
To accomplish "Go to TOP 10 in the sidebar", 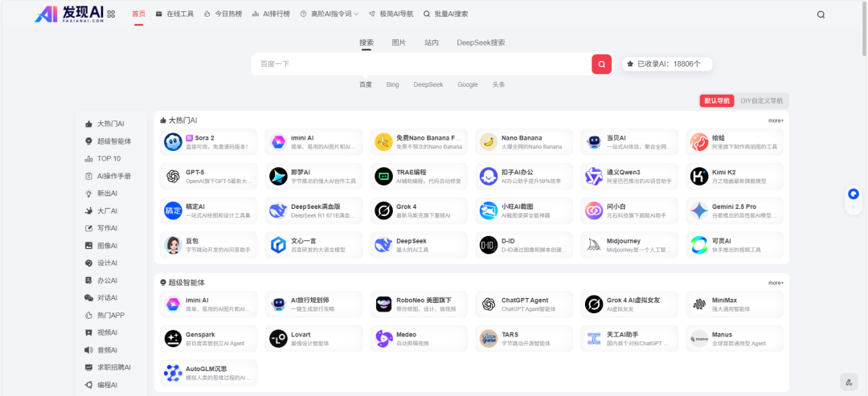I will click(x=102, y=159).
